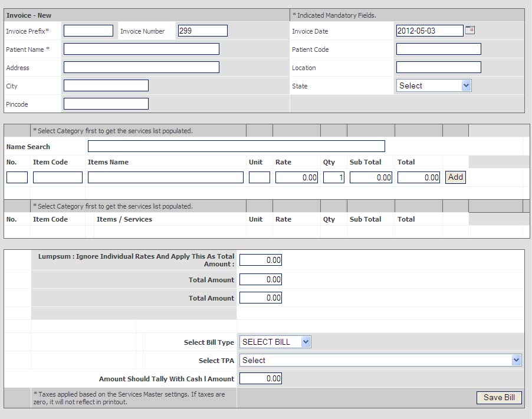Click the Invoice Date text field

(429, 31)
